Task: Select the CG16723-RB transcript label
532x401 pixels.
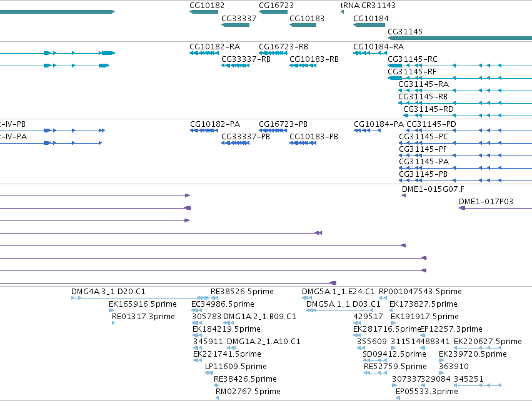Action: (x=283, y=47)
